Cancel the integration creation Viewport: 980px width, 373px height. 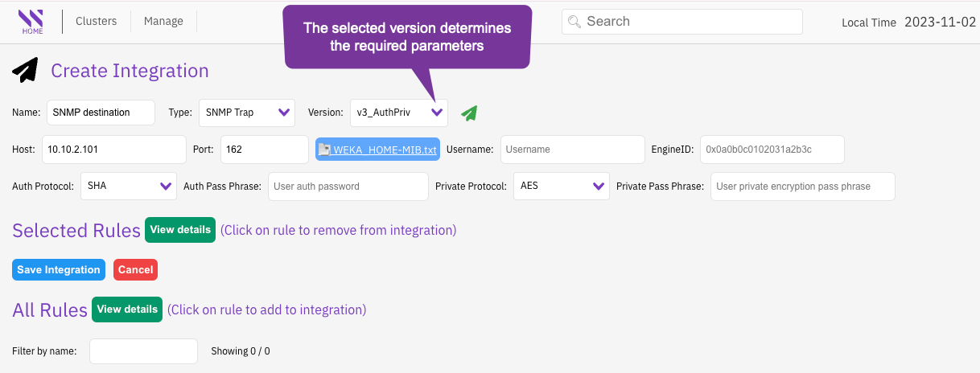coord(135,270)
